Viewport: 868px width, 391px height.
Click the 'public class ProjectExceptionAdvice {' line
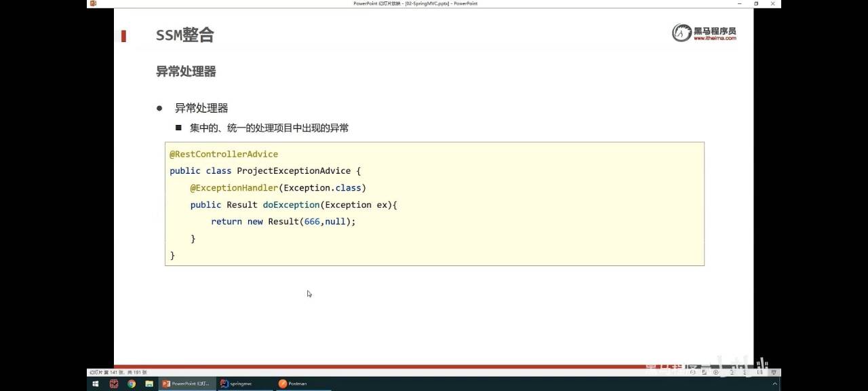265,171
